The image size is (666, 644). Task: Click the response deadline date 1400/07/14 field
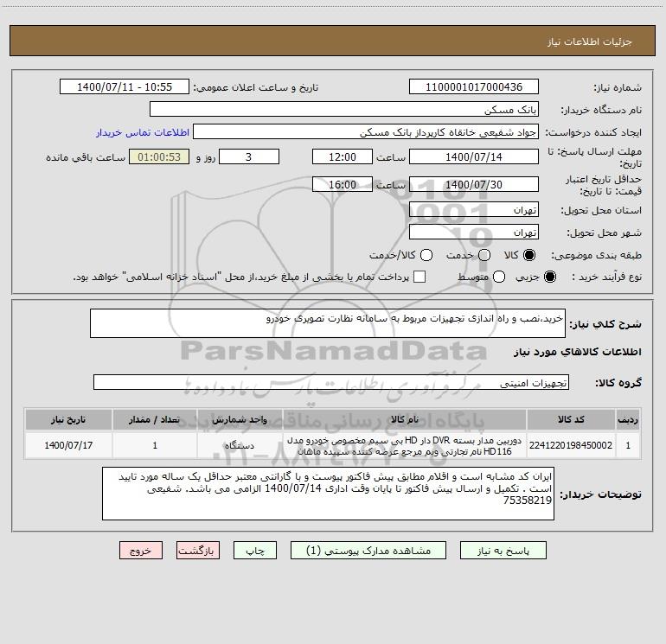point(474,156)
